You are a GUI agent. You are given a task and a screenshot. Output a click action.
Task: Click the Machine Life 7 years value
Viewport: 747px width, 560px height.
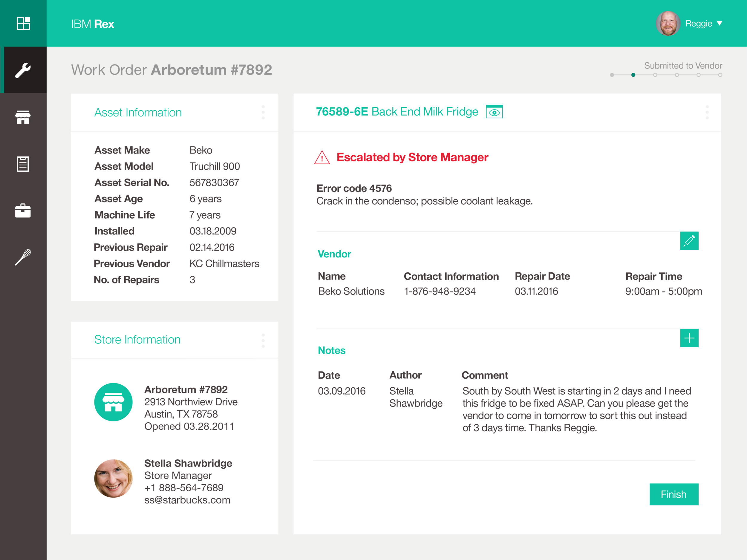coord(205,215)
